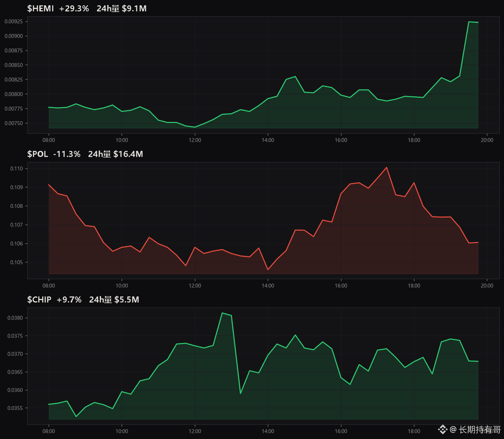This screenshot has width=504, height=439.
Task: Pick the 0.0365 price axis label
Action: click(15, 372)
